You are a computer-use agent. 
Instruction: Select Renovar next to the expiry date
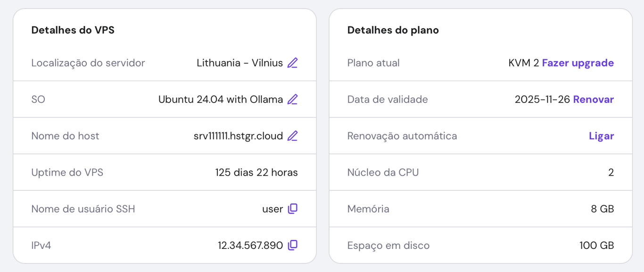[594, 99]
